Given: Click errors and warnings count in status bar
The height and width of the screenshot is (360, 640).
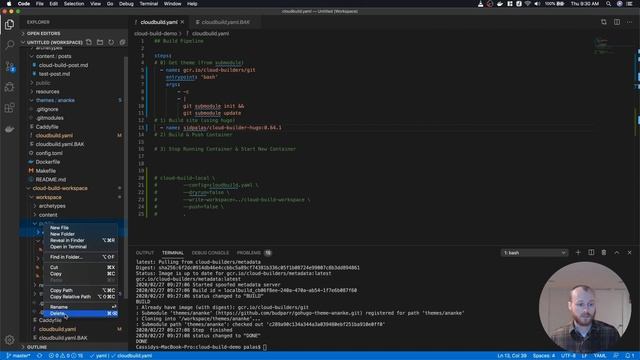Looking at the screenshot, I should [66, 356].
